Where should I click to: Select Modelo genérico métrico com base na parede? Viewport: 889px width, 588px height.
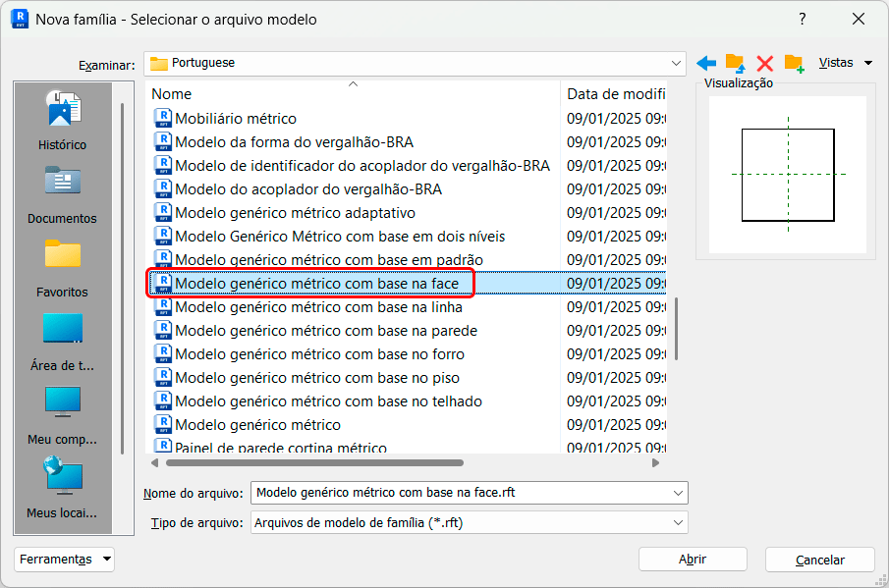click(x=326, y=331)
